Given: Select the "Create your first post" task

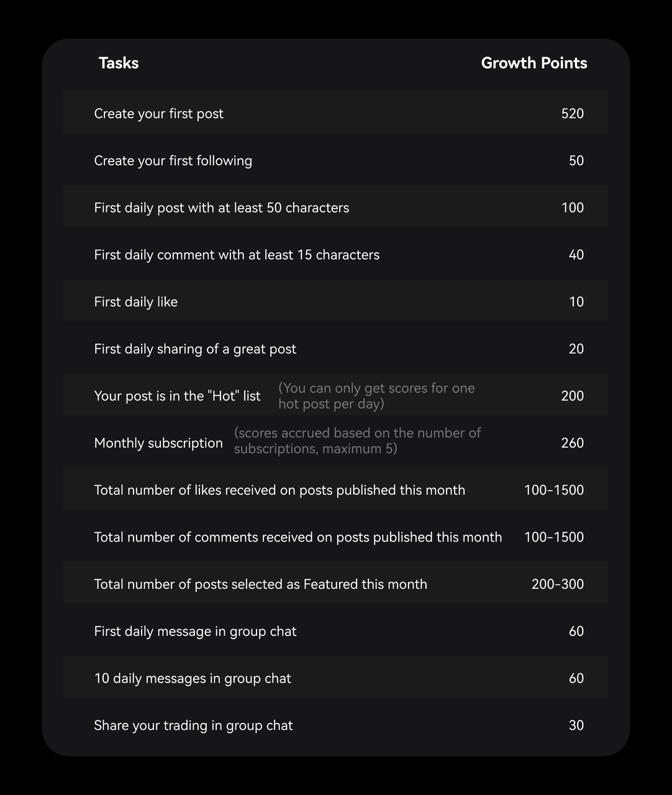Looking at the screenshot, I should coord(159,114).
